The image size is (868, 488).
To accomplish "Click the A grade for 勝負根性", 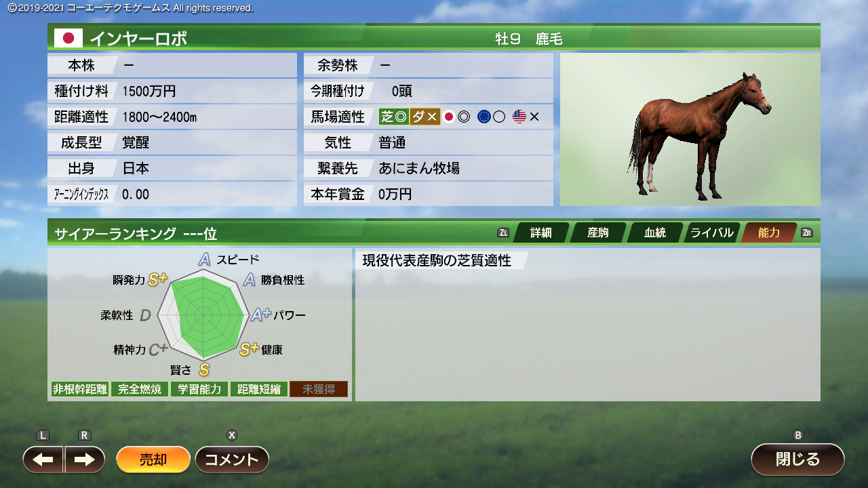I will (250, 279).
